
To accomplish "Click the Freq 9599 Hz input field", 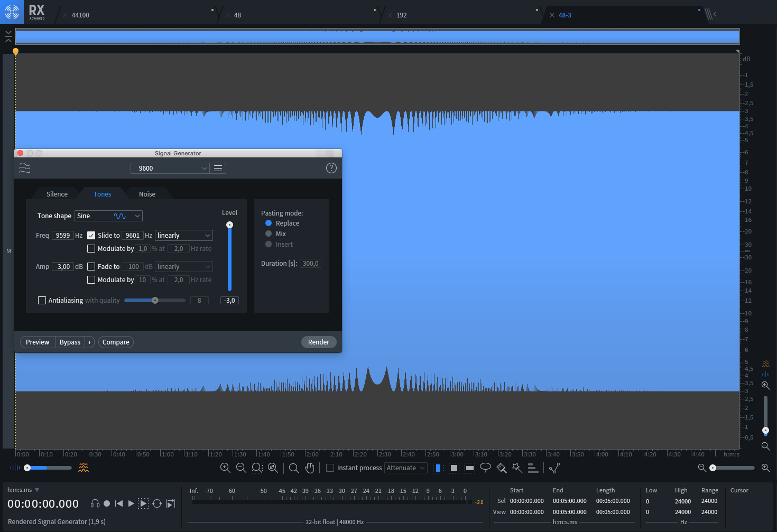I will tap(62, 236).
